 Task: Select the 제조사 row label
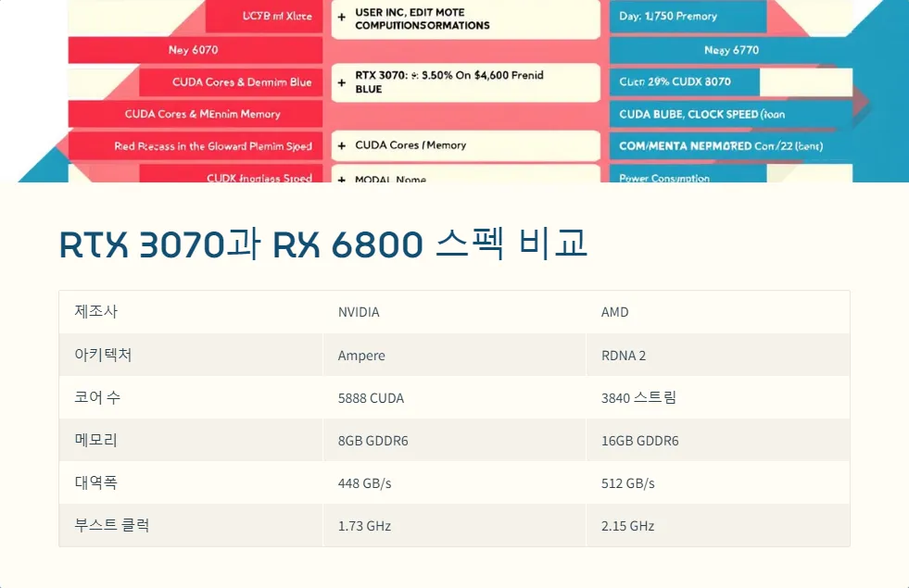tap(96, 312)
